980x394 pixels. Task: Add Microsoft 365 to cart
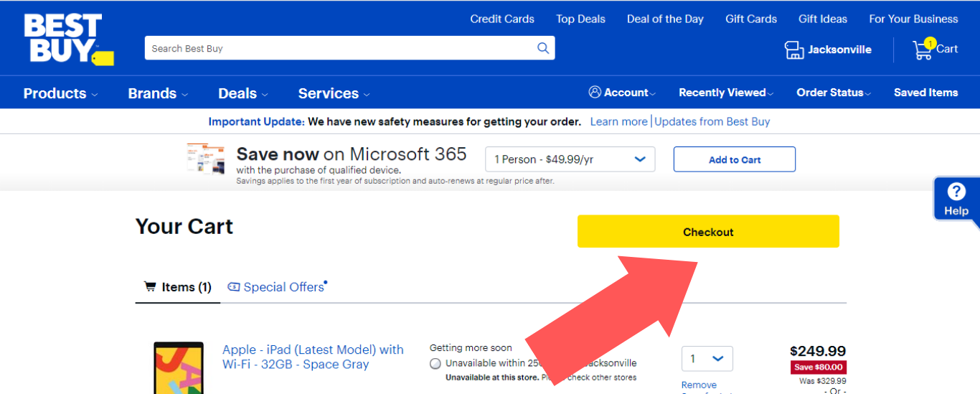[x=734, y=159]
